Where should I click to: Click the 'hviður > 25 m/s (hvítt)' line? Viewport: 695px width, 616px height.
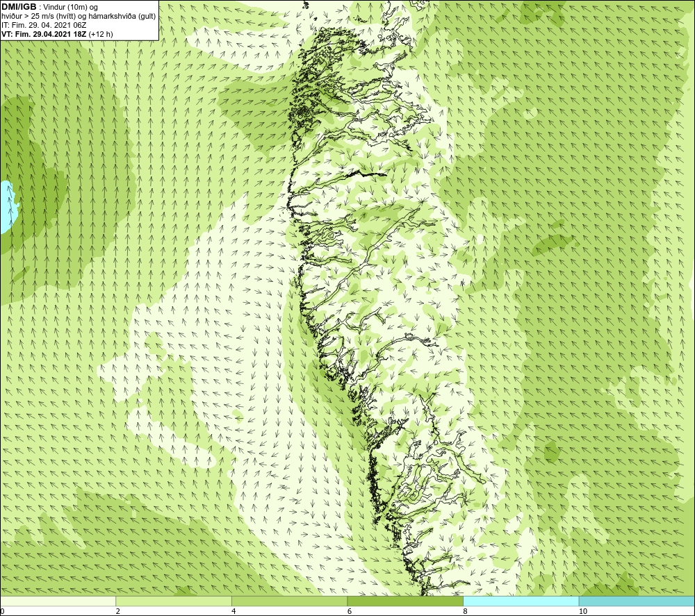coord(79,17)
